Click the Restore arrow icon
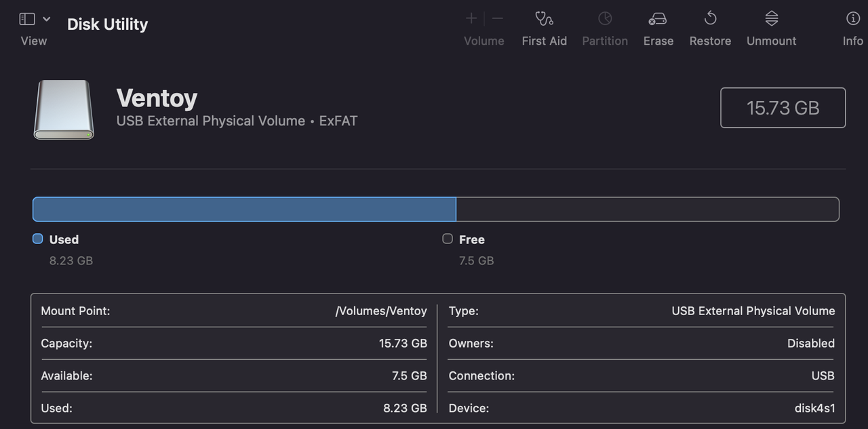Screen dimensions: 868x429 point(710,19)
